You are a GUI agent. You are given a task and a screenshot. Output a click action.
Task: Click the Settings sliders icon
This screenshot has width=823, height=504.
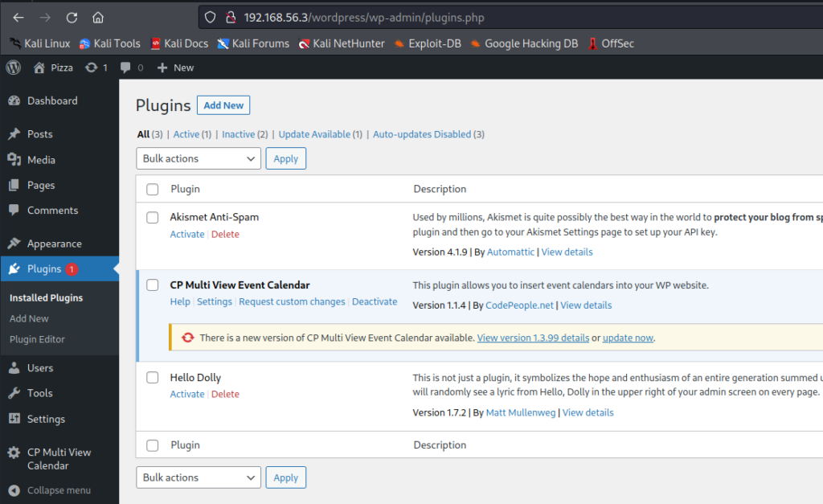point(14,419)
